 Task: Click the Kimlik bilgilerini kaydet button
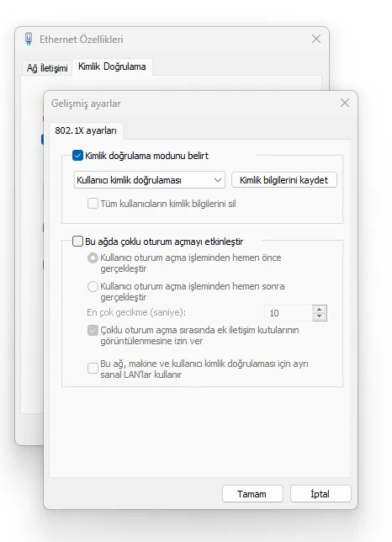click(x=283, y=180)
